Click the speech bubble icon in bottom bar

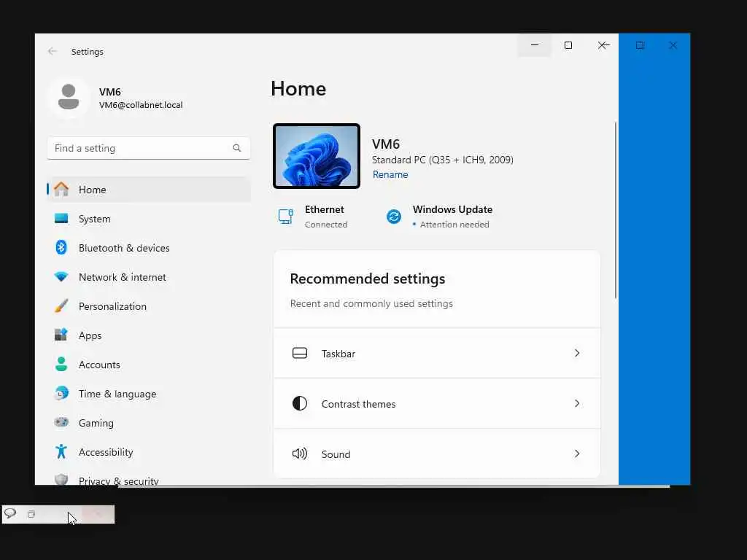click(x=10, y=513)
